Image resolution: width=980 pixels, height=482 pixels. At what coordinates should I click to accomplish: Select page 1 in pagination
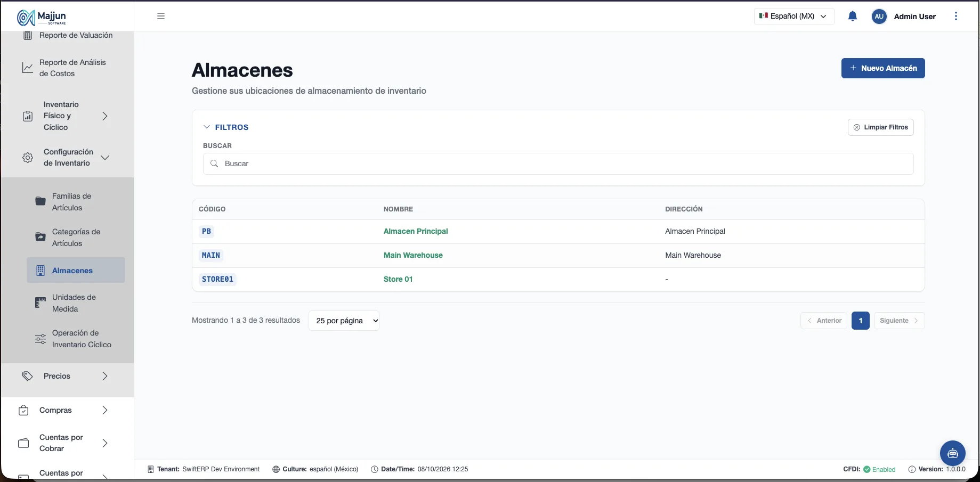[861, 321]
